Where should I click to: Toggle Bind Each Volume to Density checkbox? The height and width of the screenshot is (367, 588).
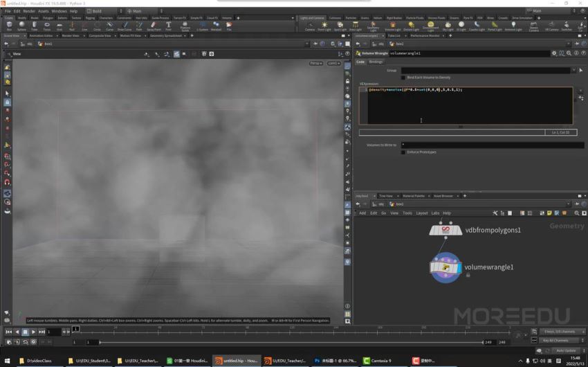click(403, 78)
